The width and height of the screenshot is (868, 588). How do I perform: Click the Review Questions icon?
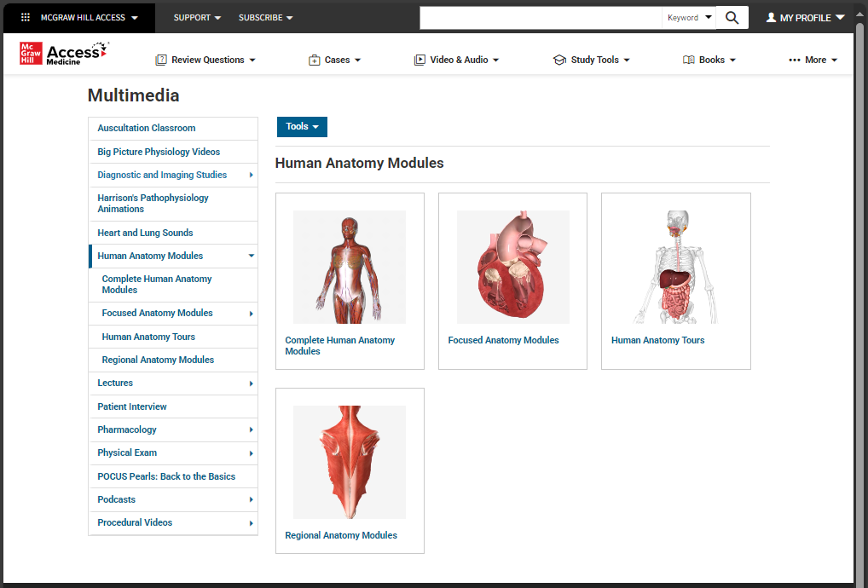click(x=161, y=60)
